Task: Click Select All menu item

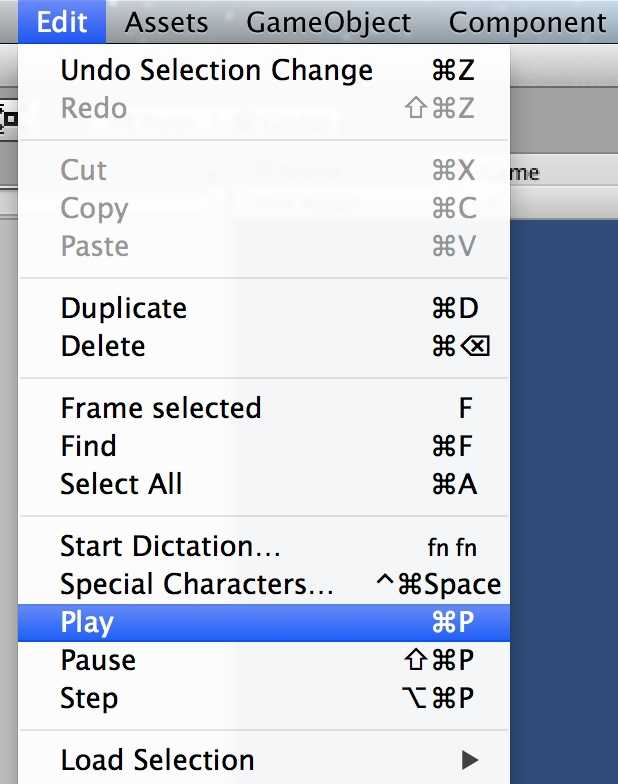Action: click(x=121, y=484)
